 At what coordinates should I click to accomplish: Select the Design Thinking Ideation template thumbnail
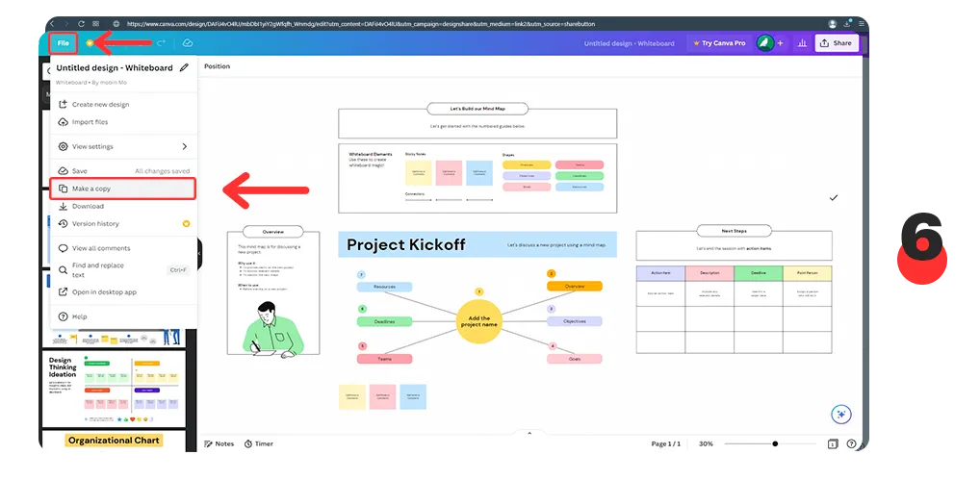pos(115,389)
